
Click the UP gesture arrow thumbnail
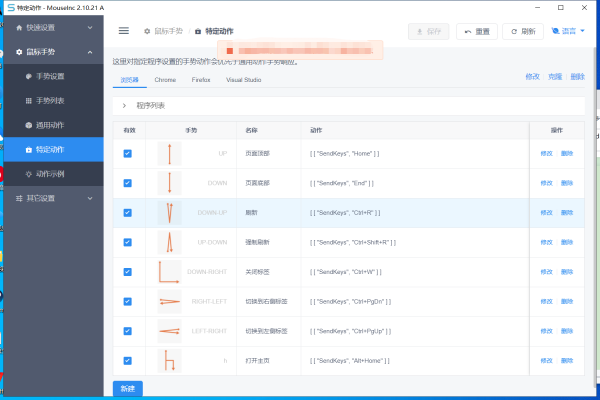click(170, 153)
